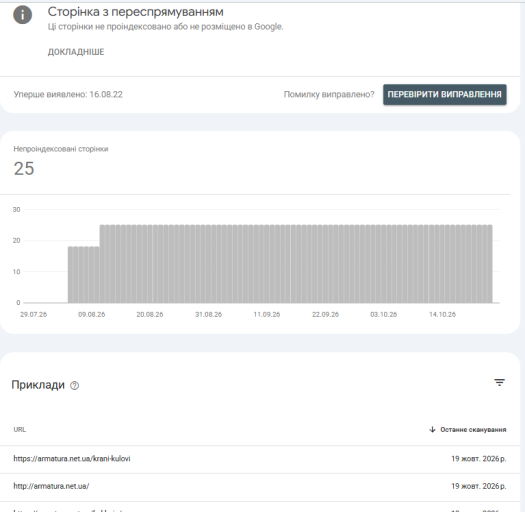Click the URL column header
This screenshot has height=512, width=525.
[x=20, y=430]
